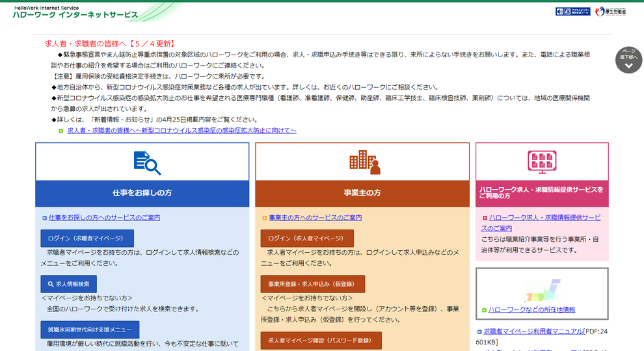Click the red heading 求人者・求職者の皆様へ【5/4更新】
The image size is (644, 351).
pyautogui.click(x=111, y=44)
